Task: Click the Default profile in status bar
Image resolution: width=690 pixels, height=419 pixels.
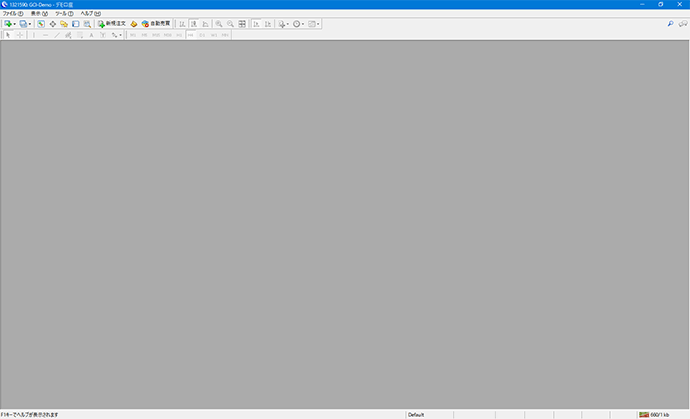Action: (416, 414)
